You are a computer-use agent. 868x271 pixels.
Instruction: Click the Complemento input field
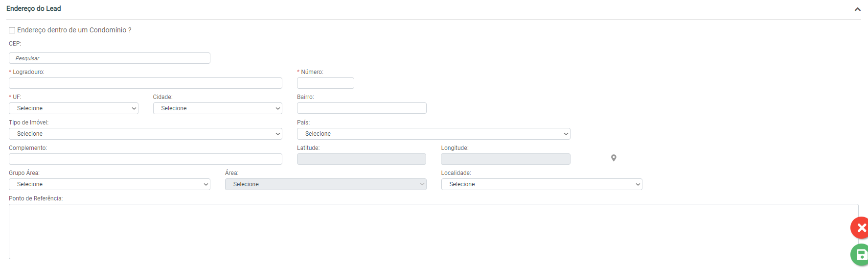pos(145,159)
